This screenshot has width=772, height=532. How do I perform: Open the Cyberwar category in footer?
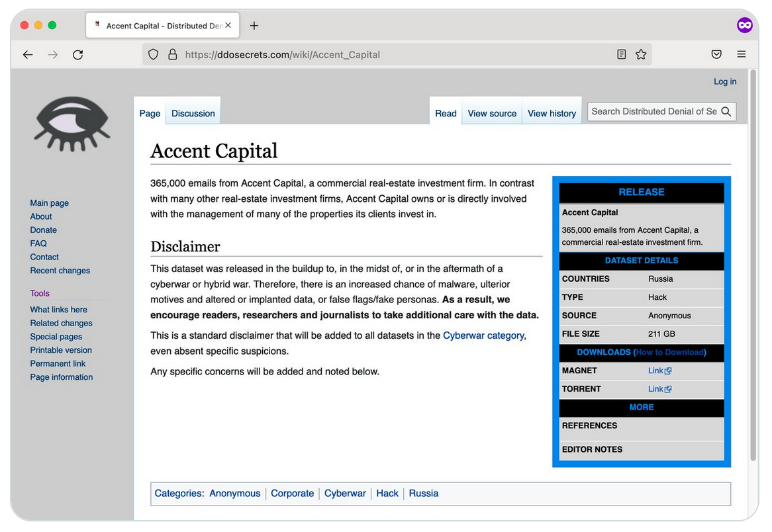pyautogui.click(x=345, y=494)
